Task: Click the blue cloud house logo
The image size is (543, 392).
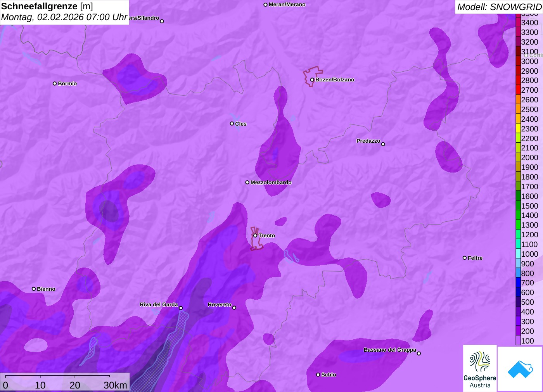Action: (520, 369)
